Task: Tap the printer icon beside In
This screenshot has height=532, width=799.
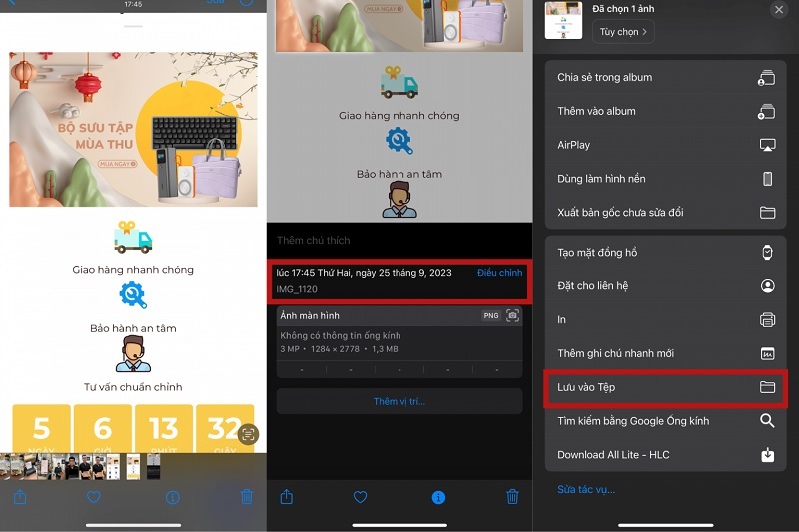Action: 767,319
